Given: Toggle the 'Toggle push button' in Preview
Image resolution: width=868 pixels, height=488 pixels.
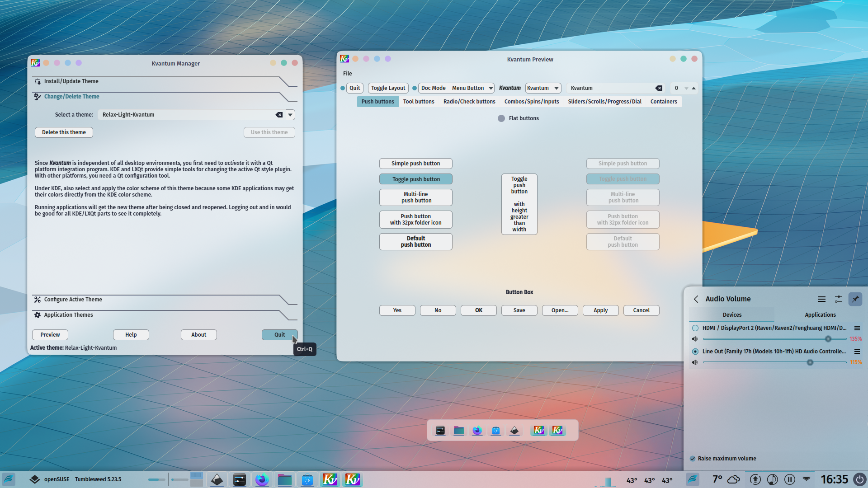Looking at the screenshot, I should tap(416, 179).
